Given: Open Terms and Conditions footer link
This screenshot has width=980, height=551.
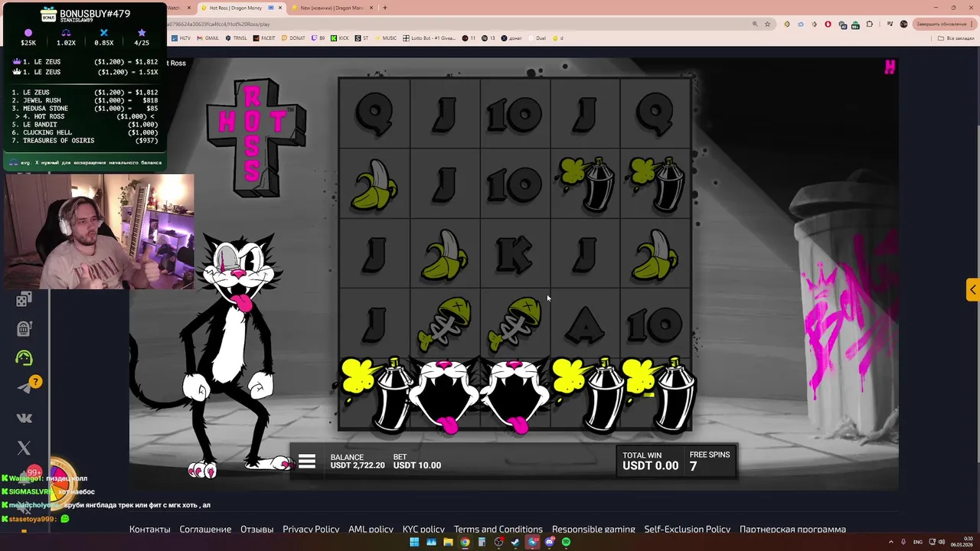Looking at the screenshot, I should [498, 529].
